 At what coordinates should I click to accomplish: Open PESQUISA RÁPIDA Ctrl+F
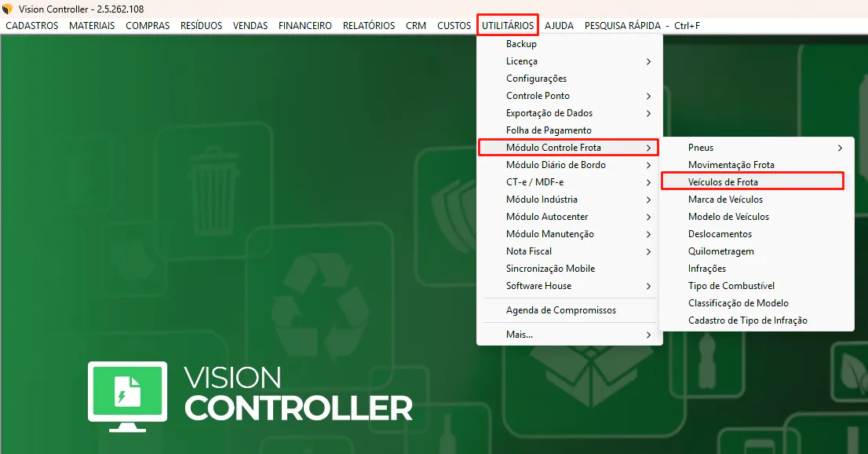642,25
